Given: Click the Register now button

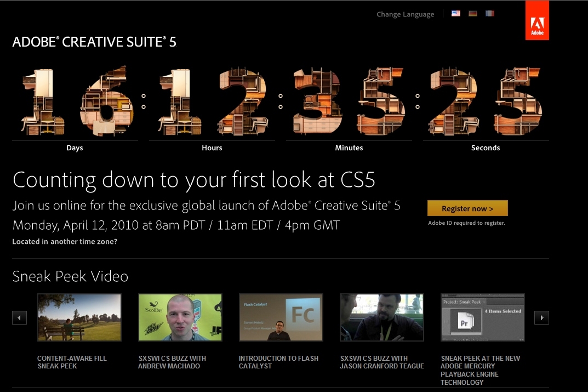Looking at the screenshot, I should [467, 208].
